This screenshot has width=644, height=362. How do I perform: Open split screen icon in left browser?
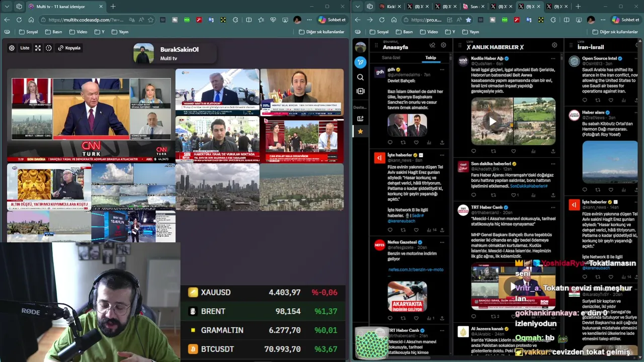point(249,20)
